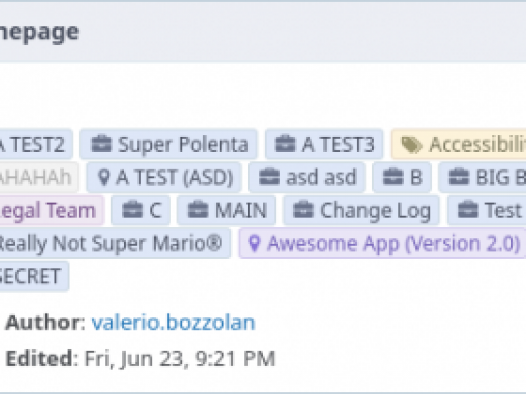Click the C project tag
The image size is (526, 394).
pos(141,210)
